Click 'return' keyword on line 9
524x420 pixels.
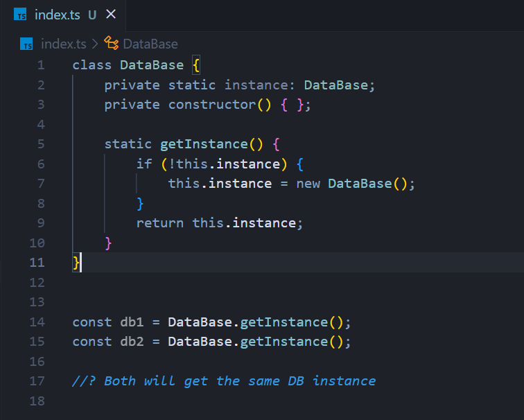[159, 223]
